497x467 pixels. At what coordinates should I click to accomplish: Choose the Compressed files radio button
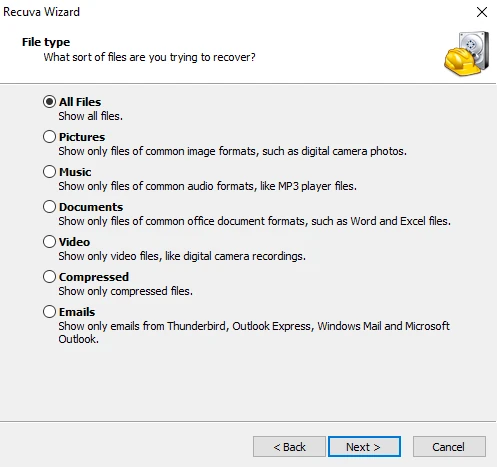[x=49, y=277]
